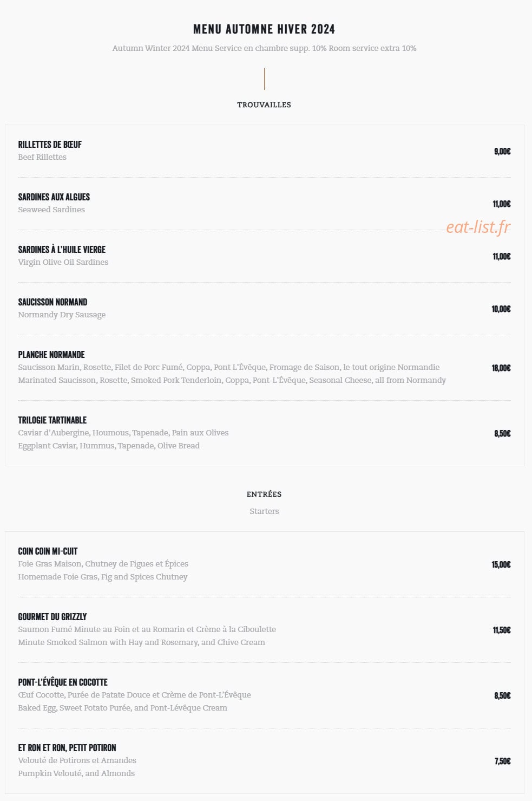Click the Entrées section heading
Screen dimensions: 532x801
coord(264,494)
